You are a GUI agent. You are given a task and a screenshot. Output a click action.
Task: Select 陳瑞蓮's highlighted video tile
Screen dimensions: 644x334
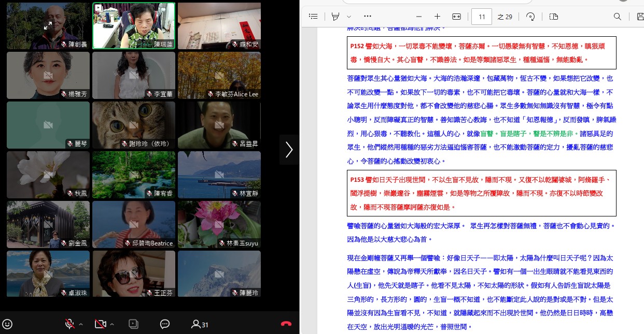[x=134, y=25]
